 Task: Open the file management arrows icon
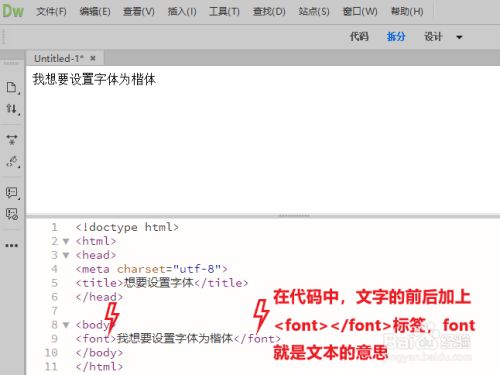12,109
